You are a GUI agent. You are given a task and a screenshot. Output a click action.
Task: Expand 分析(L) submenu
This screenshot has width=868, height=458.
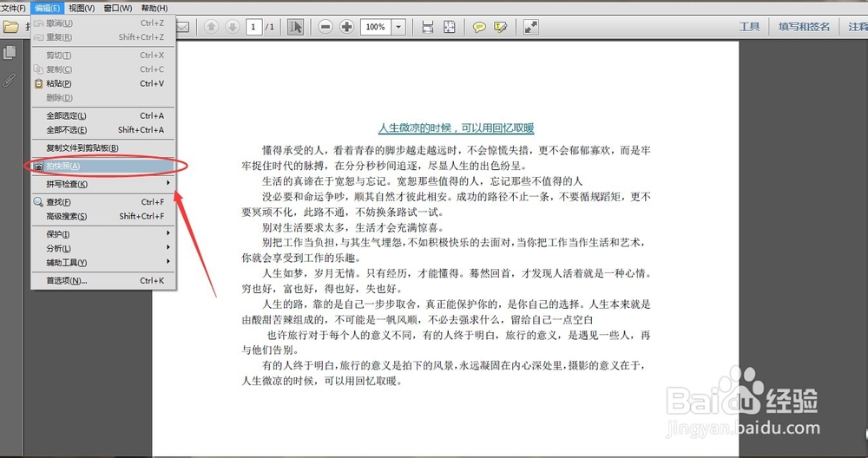tap(103, 248)
